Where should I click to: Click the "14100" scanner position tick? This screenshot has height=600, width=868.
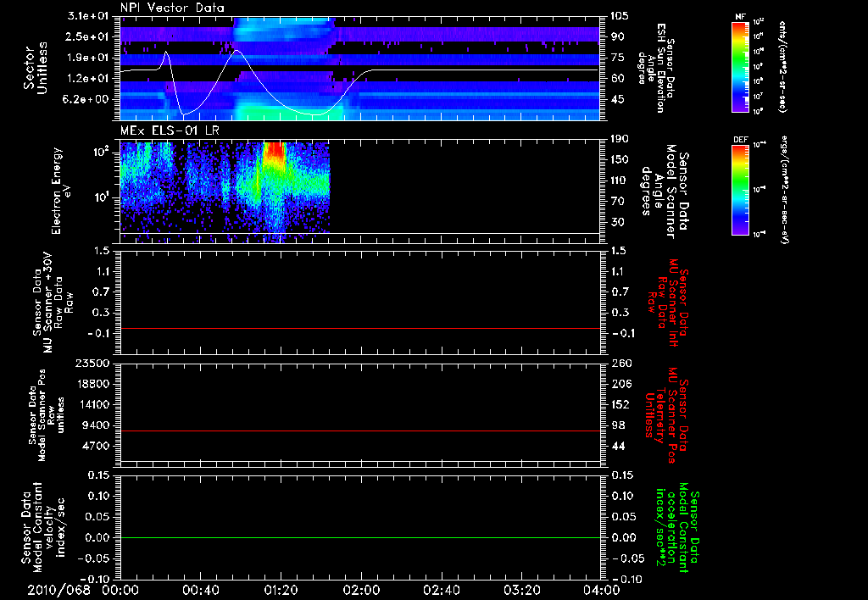[x=92, y=404]
